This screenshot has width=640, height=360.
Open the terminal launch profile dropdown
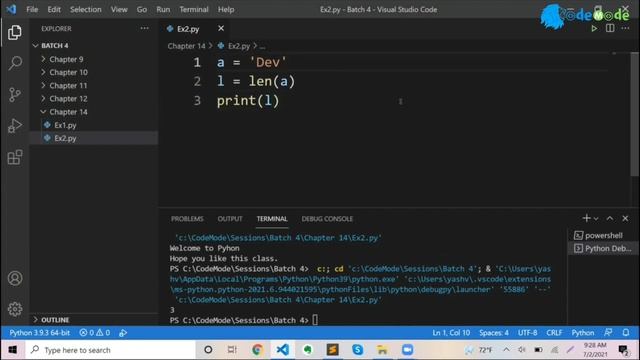pyautogui.click(x=596, y=219)
